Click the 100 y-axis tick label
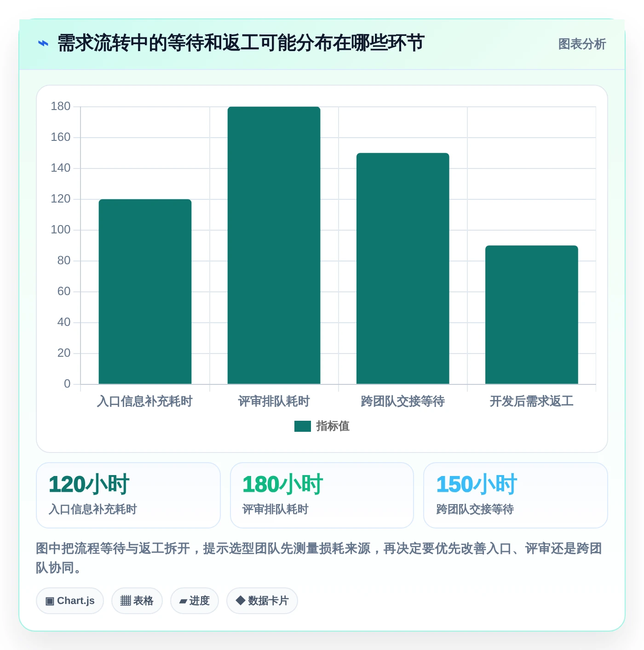Viewport: 644px width, 650px height. click(61, 230)
